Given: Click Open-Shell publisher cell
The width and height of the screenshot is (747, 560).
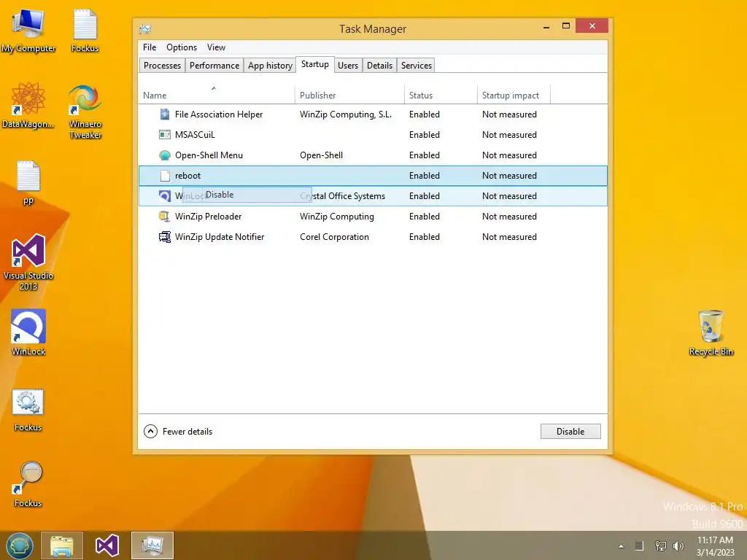Looking at the screenshot, I should pyautogui.click(x=321, y=155).
